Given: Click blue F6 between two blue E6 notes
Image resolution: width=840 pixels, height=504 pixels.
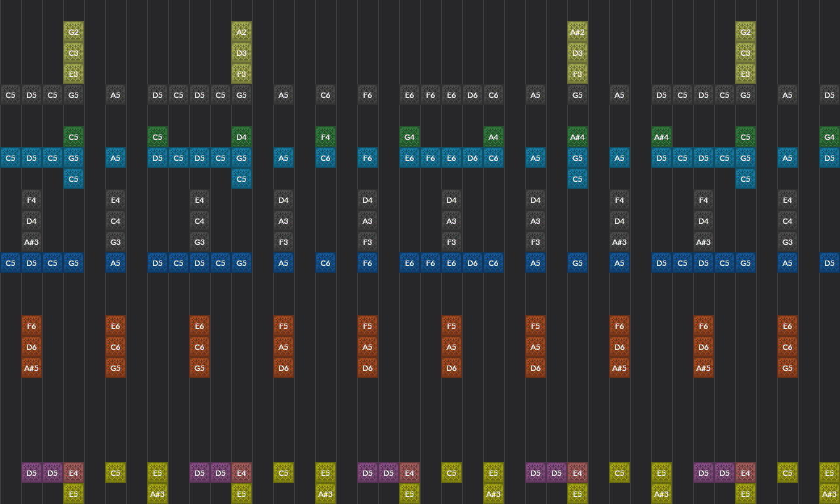Looking at the screenshot, I should click(x=430, y=263).
